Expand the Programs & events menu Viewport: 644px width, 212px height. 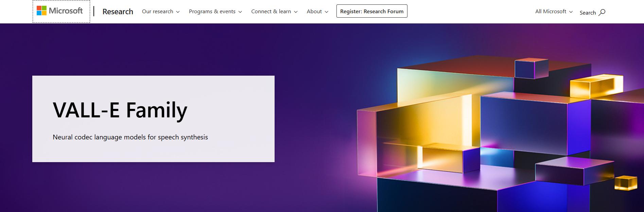(x=215, y=12)
